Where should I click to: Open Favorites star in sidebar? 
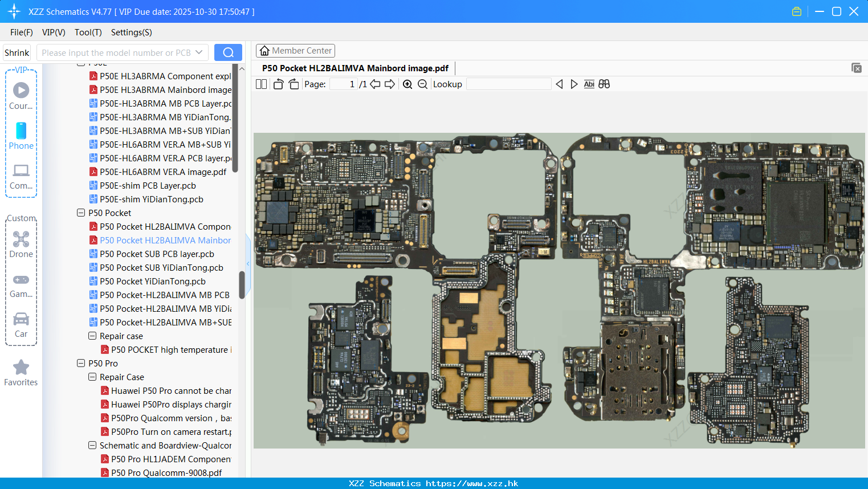click(21, 368)
